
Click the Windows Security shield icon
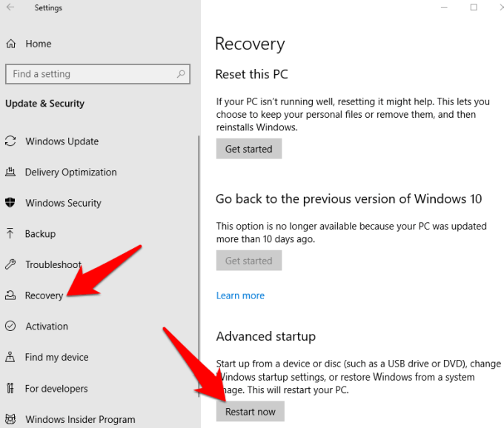pyautogui.click(x=10, y=203)
